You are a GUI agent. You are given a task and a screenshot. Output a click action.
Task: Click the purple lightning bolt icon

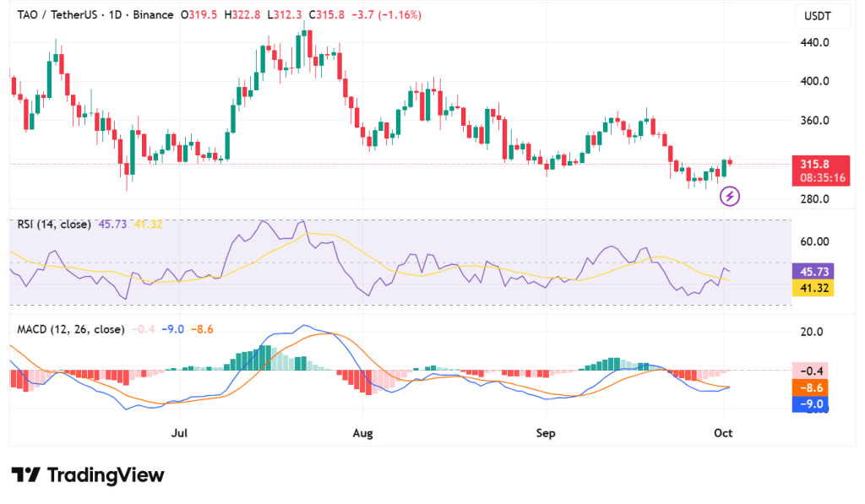pos(729,196)
